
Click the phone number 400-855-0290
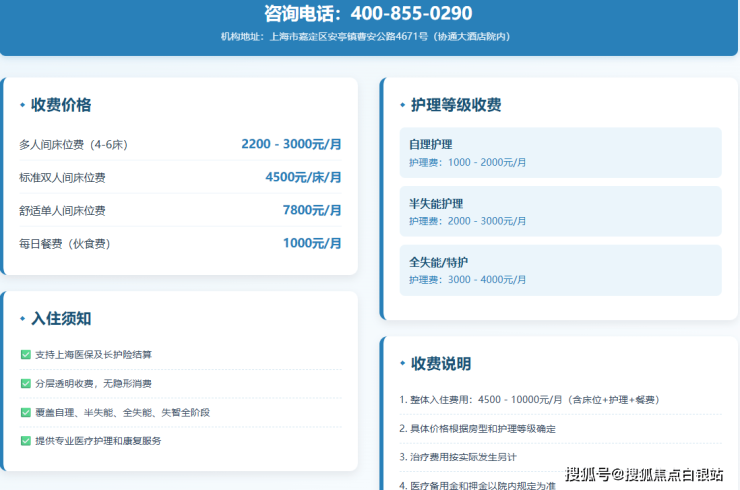[411, 13]
